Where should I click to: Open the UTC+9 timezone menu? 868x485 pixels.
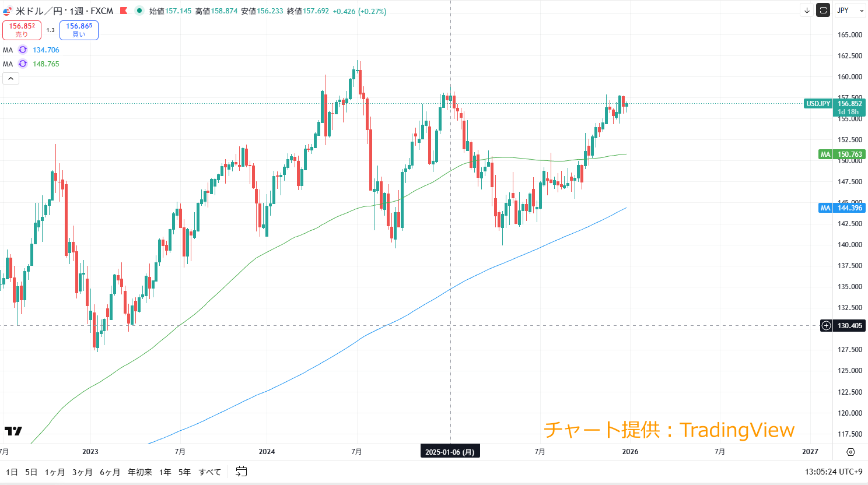point(834,472)
